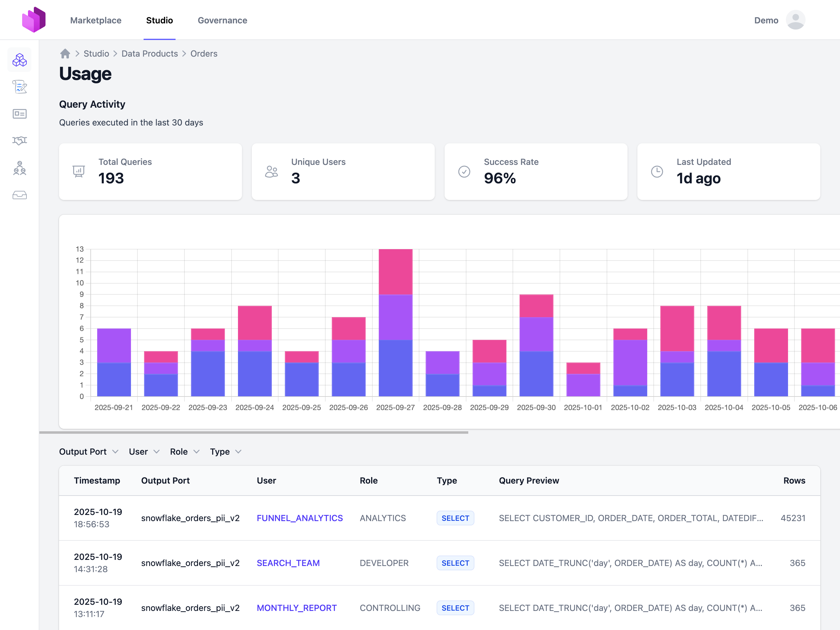Open the Type filter dropdown

pos(226,451)
